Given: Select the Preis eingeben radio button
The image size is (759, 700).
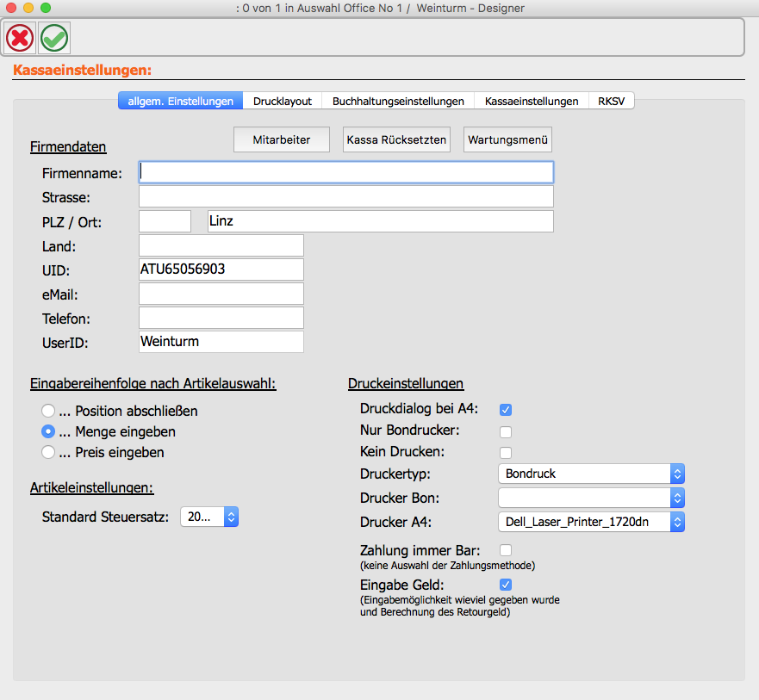Looking at the screenshot, I should point(48,452).
